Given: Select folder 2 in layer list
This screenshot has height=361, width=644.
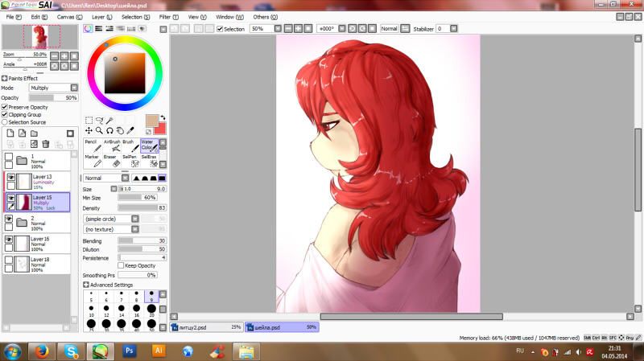Looking at the screenshot, I should point(37,223).
